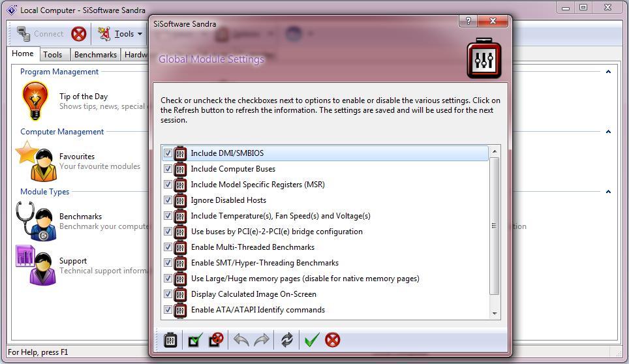Click the module icon beside Include DMI/SMBIOS
The width and height of the screenshot is (629, 364).
pyautogui.click(x=180, y=153)
